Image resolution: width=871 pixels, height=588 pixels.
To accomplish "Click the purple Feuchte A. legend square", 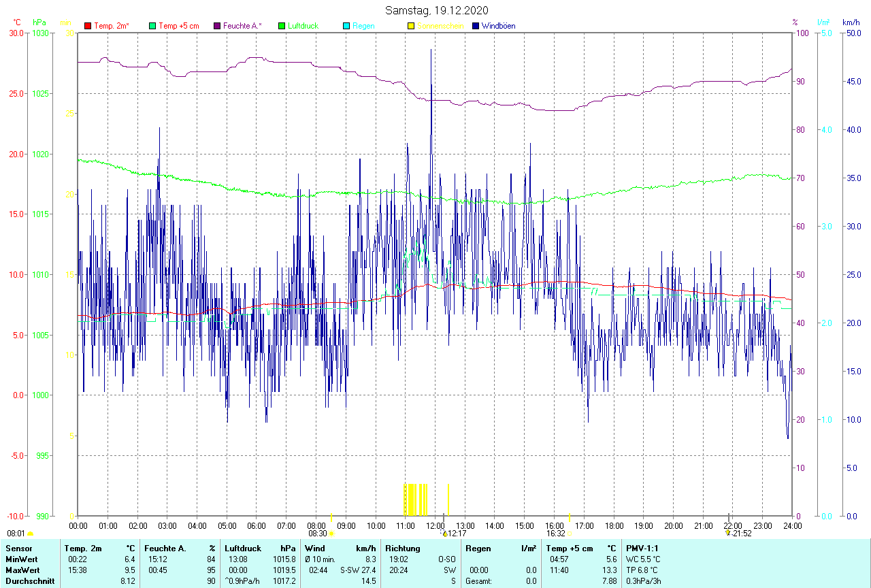I will pos(217,26).
